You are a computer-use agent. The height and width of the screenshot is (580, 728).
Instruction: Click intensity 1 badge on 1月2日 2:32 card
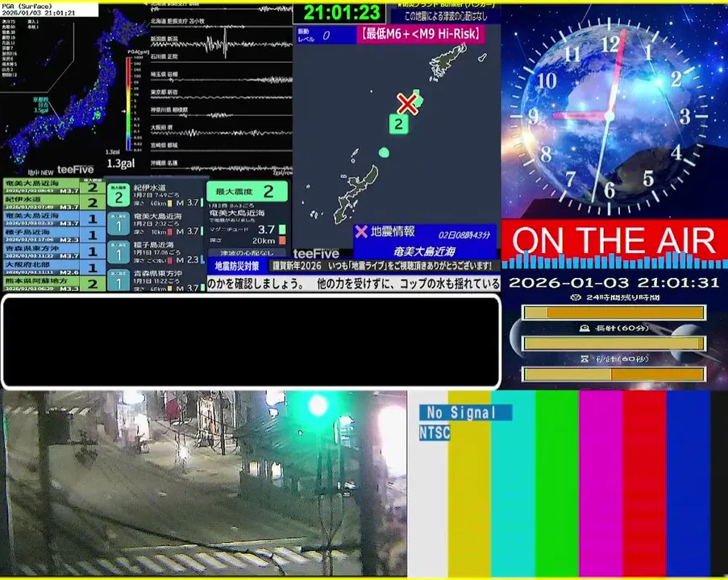[119, 224]
